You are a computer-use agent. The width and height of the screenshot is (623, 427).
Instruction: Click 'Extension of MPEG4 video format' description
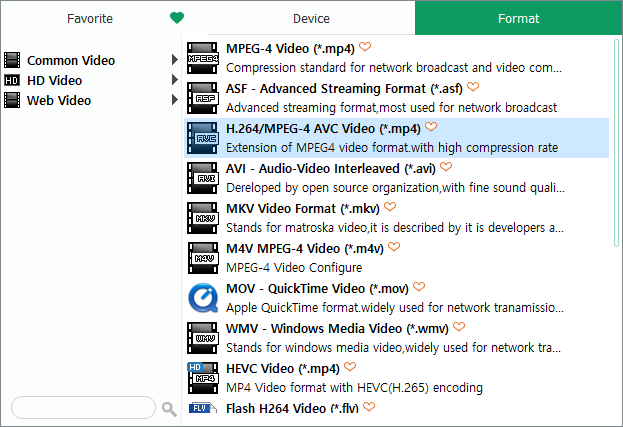point(392,148)
